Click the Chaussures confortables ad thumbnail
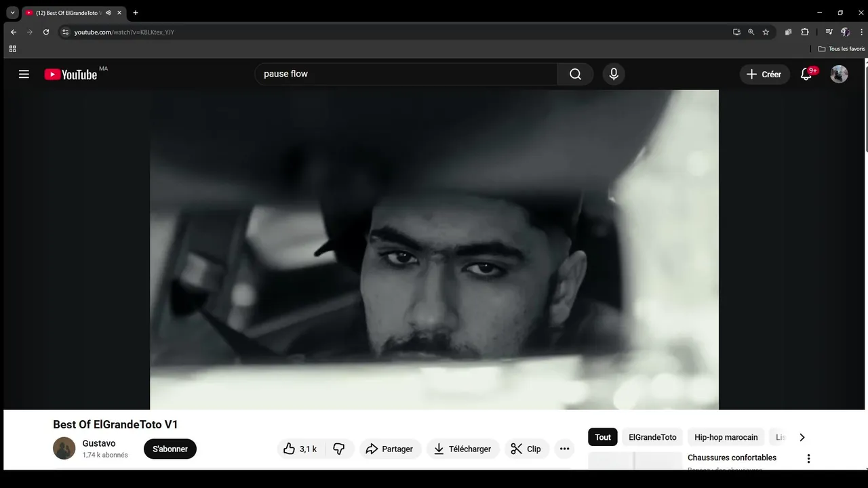 point(635,461)
